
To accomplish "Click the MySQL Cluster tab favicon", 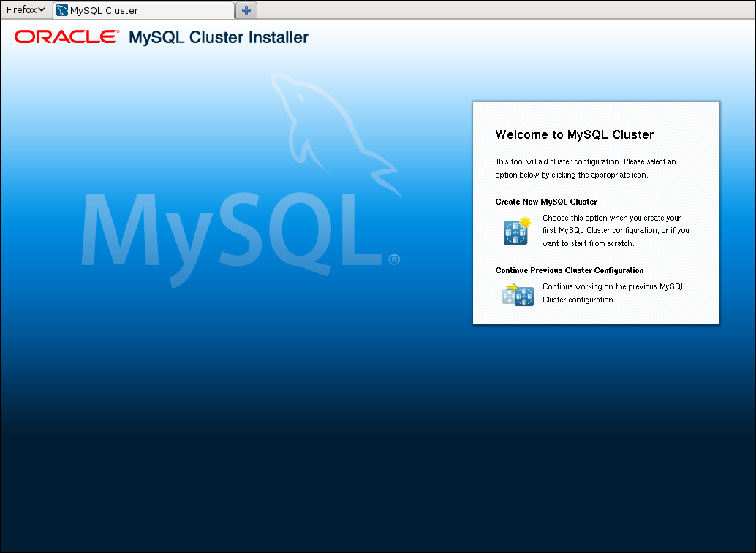I will click(x=62, y=10).
